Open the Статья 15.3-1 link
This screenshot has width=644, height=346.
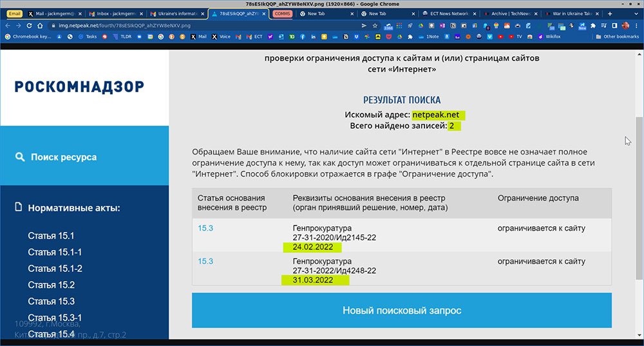(55, 318)
